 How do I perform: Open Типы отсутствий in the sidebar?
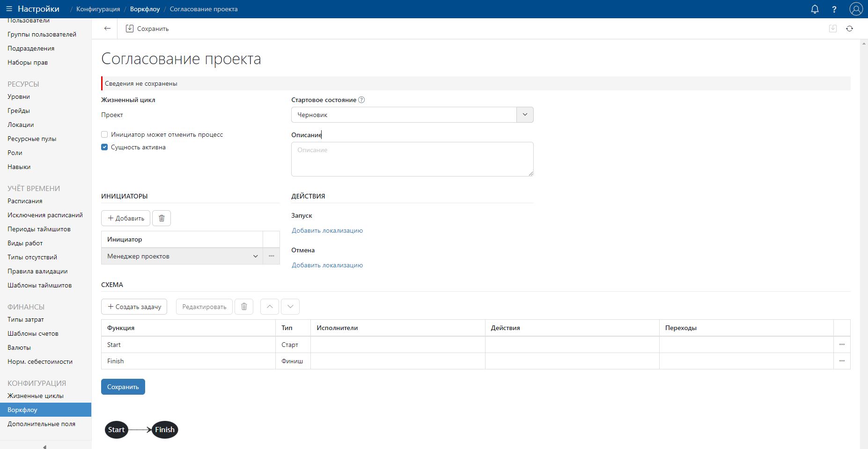click(32, 257)
